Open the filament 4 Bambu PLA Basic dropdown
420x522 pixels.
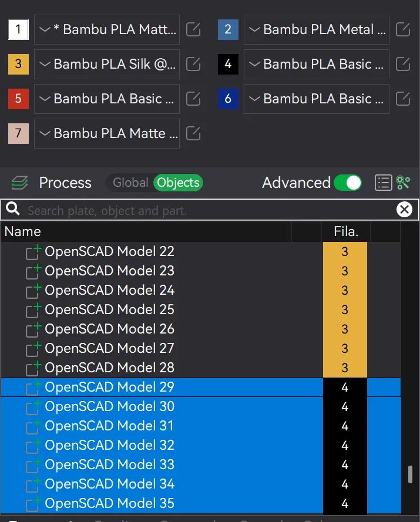click(317, 64)
